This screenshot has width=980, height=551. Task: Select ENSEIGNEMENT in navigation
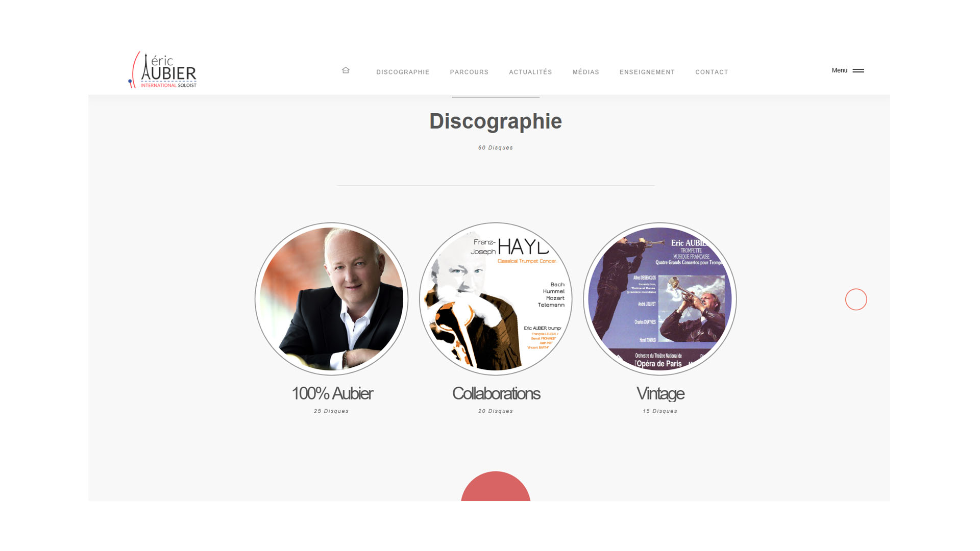click(x=647, y=72)
